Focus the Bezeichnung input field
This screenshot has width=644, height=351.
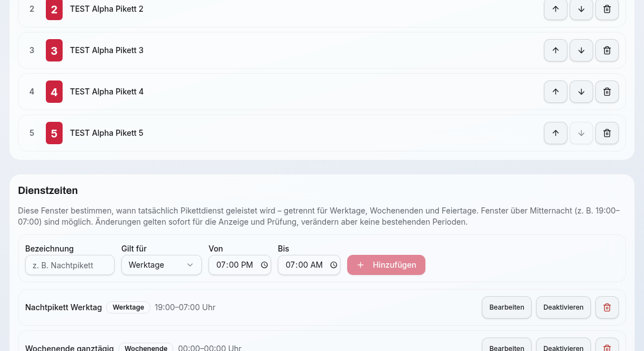coord(70,265)
